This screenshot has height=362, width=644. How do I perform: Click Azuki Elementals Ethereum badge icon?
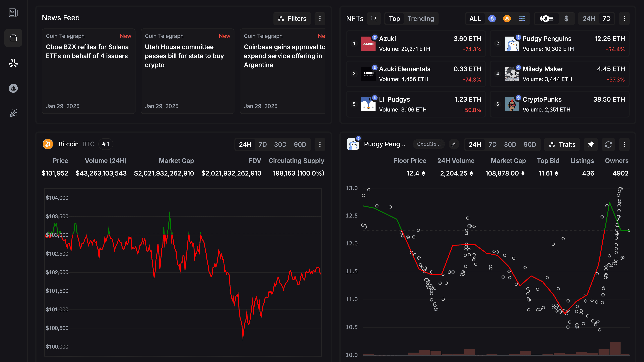tap(374, 67)
